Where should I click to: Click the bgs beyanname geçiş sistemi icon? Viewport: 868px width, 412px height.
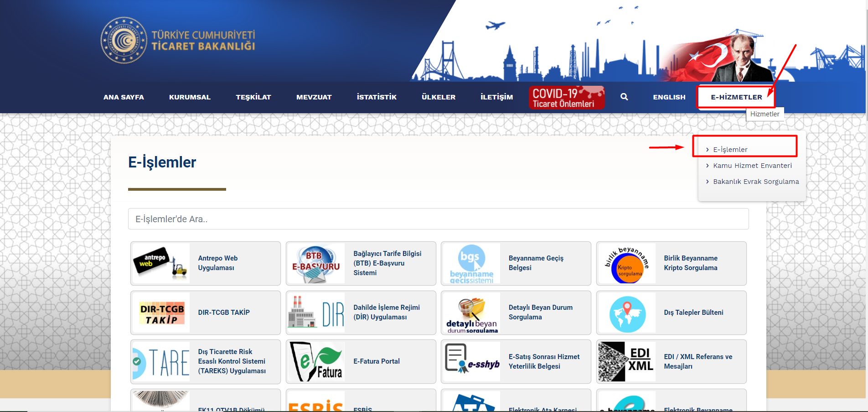[471, 264]
